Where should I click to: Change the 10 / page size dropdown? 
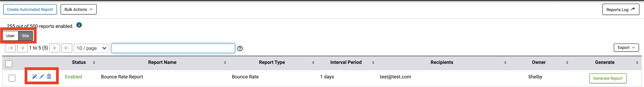pyautogui.click(x=91, y=48)
